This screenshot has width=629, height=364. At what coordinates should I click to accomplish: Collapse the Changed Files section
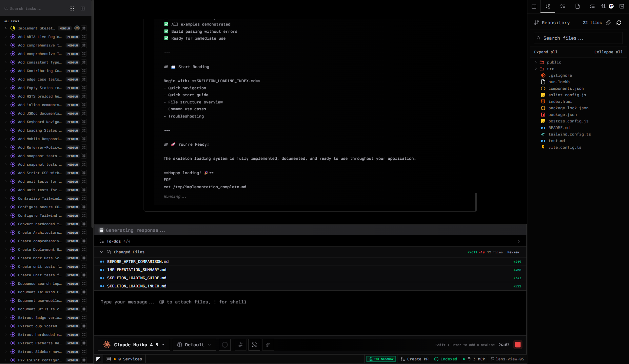(x=102, y=252)
